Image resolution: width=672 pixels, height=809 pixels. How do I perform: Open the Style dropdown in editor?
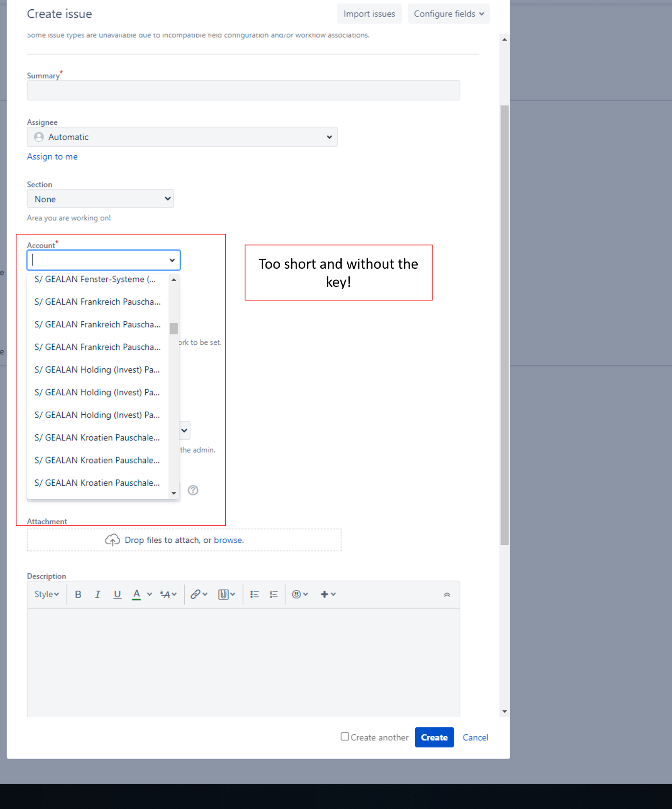pyautogui.click(x=46, y=594)
